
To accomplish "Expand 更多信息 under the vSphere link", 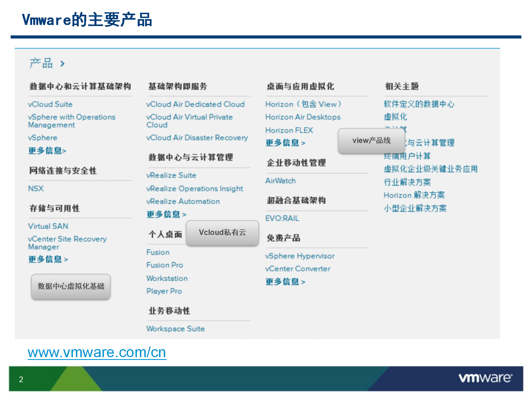I will click(x=47, y=150).
